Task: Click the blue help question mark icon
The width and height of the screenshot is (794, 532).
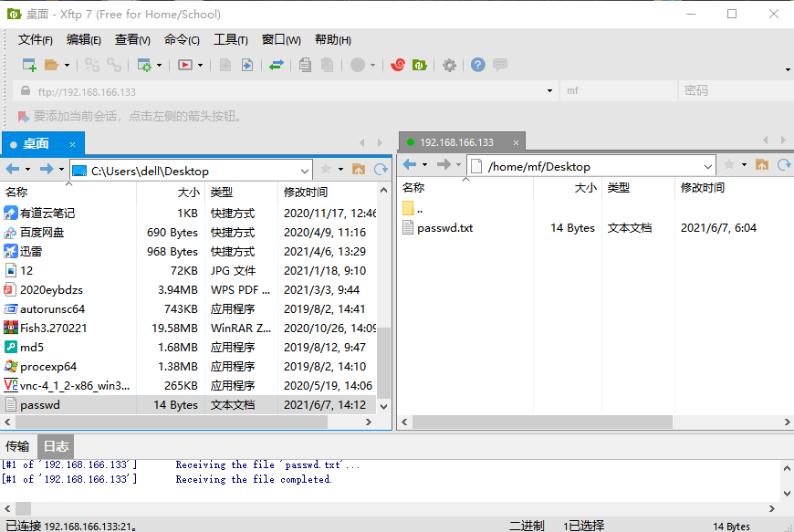Action: (x=477, y=65)
